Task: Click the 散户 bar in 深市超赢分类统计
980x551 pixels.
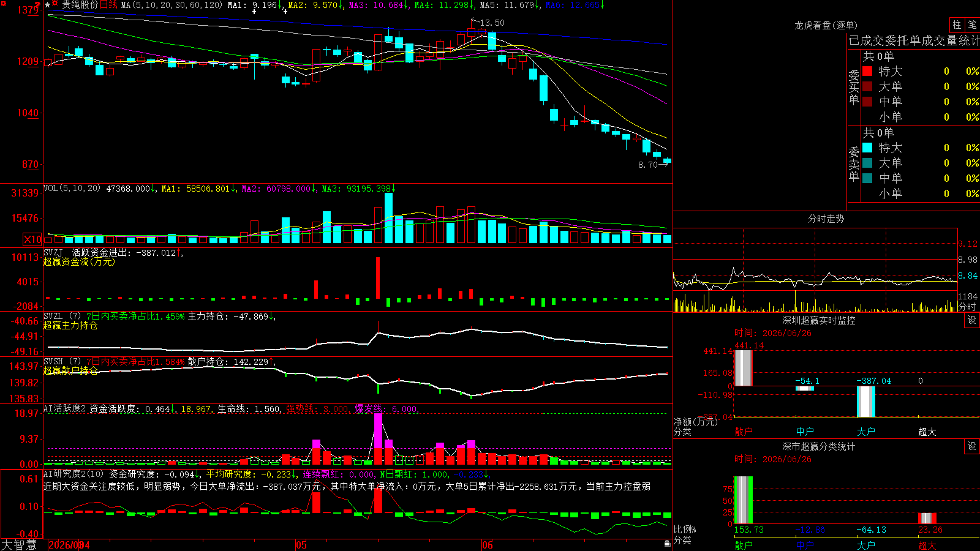Action: (744, 500)
